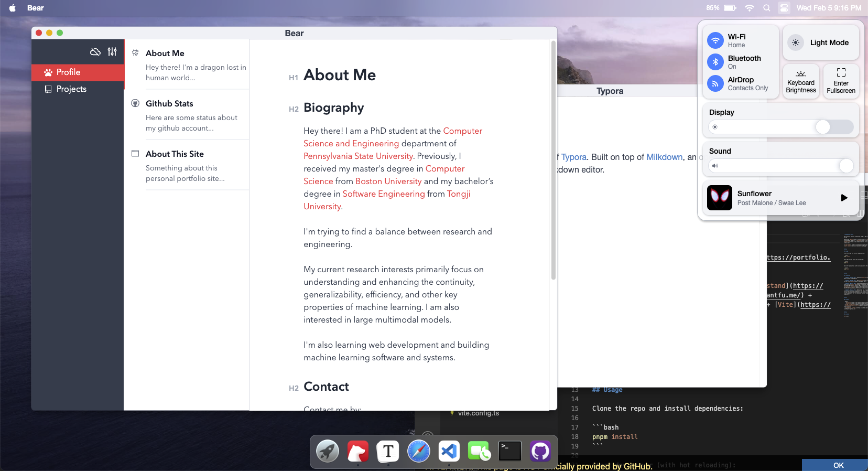
Task: Click the Typora link in the Typora window
Action: tap(574, 157)
